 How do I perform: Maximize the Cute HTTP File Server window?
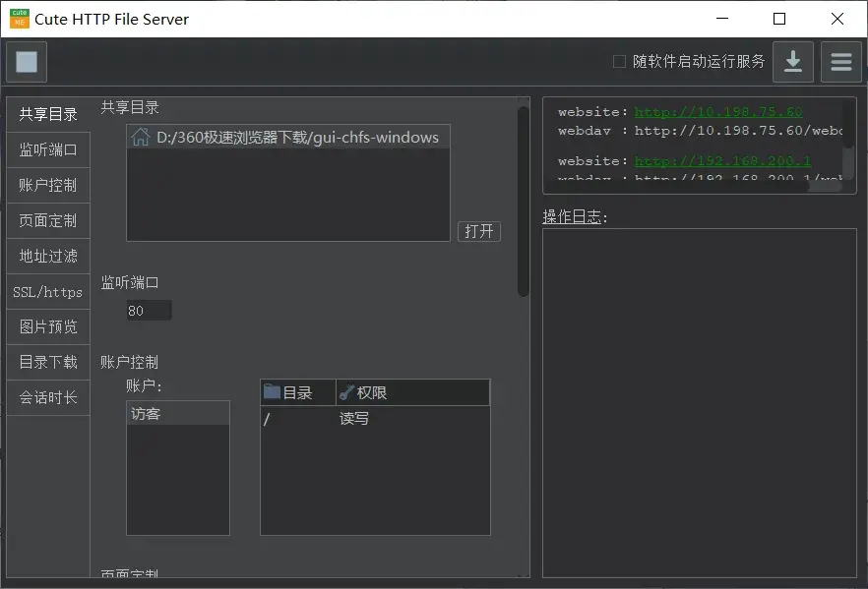779,19
